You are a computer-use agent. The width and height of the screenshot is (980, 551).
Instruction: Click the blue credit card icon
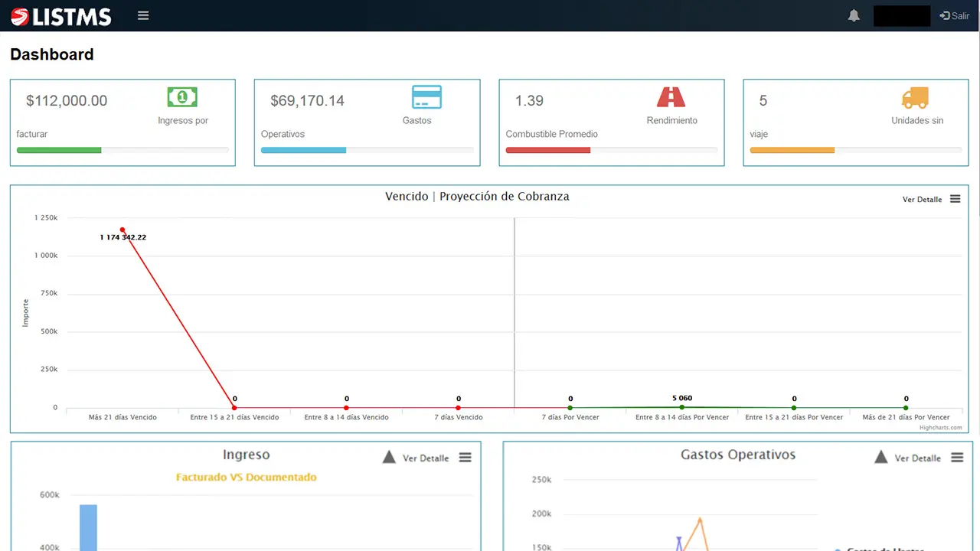[426, 97]
